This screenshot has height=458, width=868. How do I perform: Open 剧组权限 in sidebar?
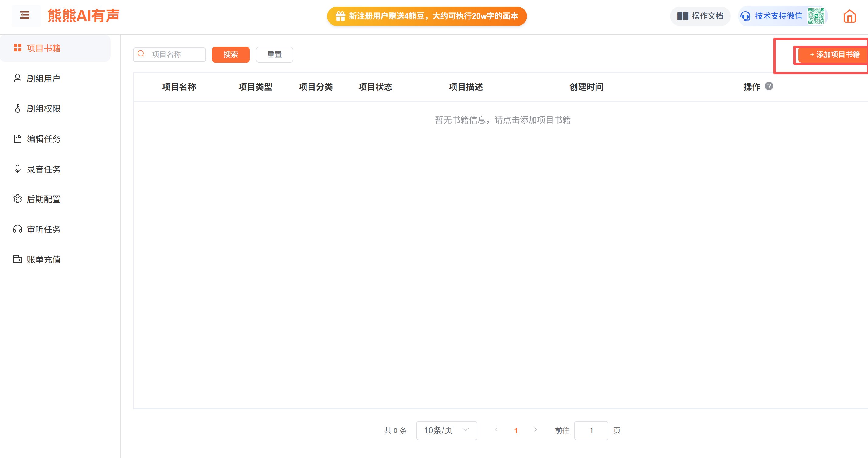click(x=43, y=108)
